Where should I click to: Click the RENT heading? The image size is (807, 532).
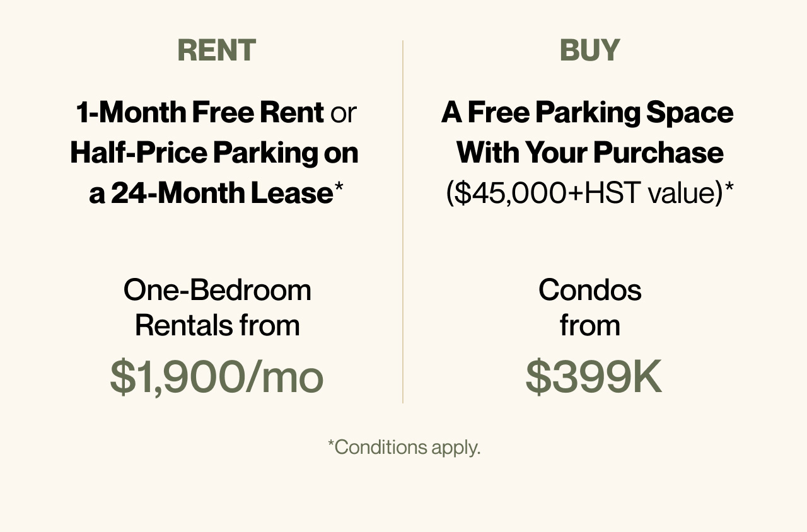[217, 50]
